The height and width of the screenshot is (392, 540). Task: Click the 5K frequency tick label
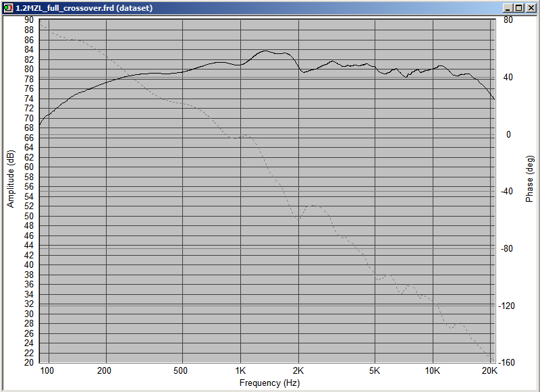[x=375, y=370]
